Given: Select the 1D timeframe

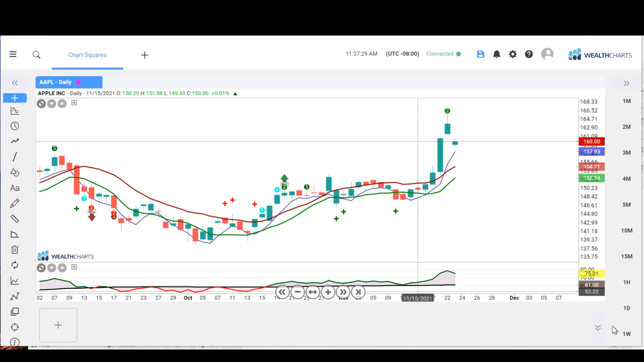Looking at the screenshot, I should tap(627, 308).
